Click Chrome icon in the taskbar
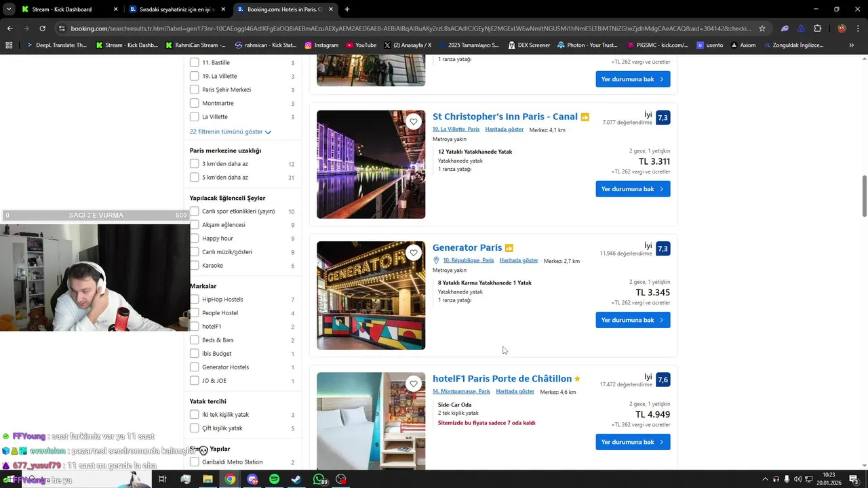This screenshot has width=868, height=488. coord(230,479)
